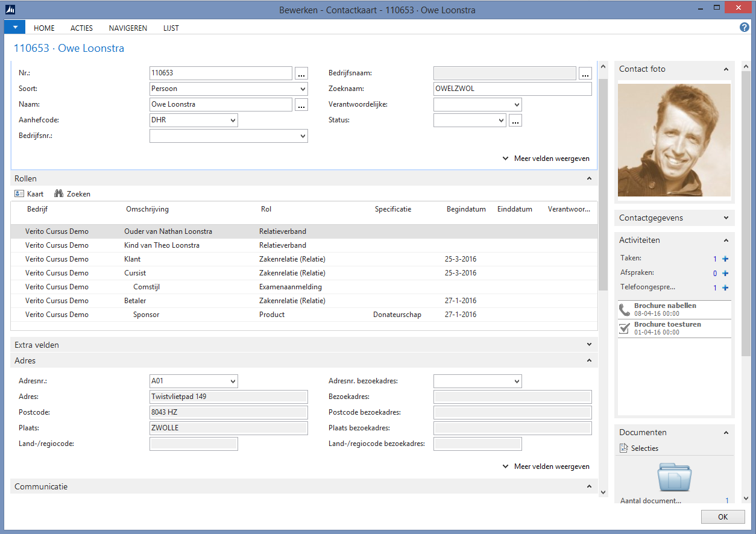The width and height of the screenshot is (756, 534).
Task: Open the Soort dropdown
Action: tap(303, 89)
